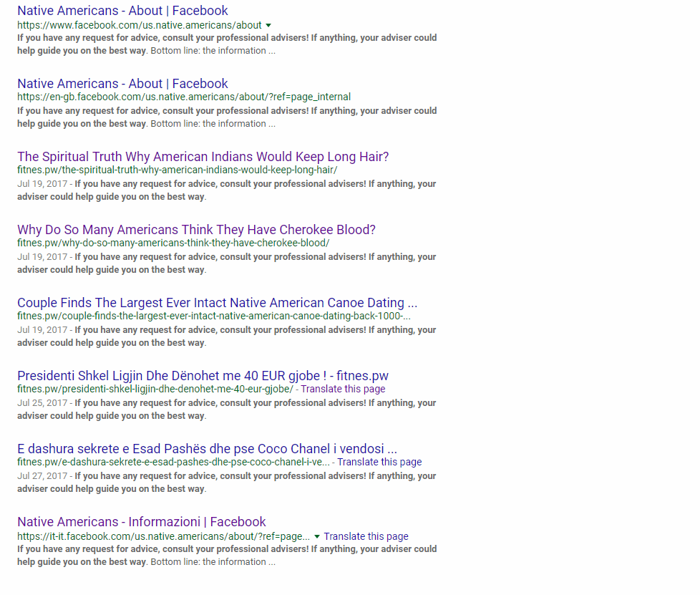Click 'Bottom line: the information' under first result
Screen dimensions: 700x595
[208, 50]
